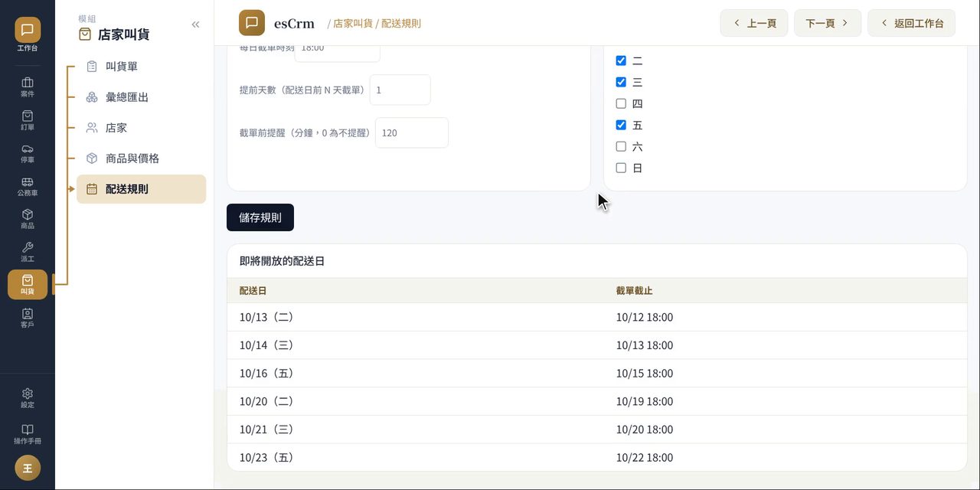Screen dimensions: 980x490
Task: Click the 10/20（二） delivery date cell
Action: coord(266,401)
